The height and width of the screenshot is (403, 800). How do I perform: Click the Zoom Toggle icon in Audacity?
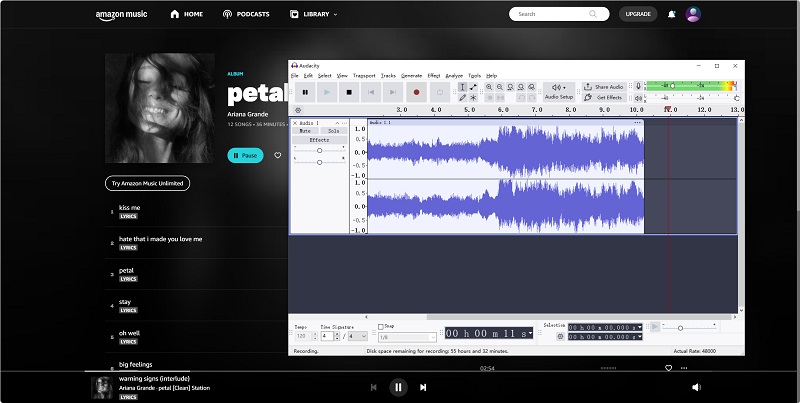coord(532,87)
